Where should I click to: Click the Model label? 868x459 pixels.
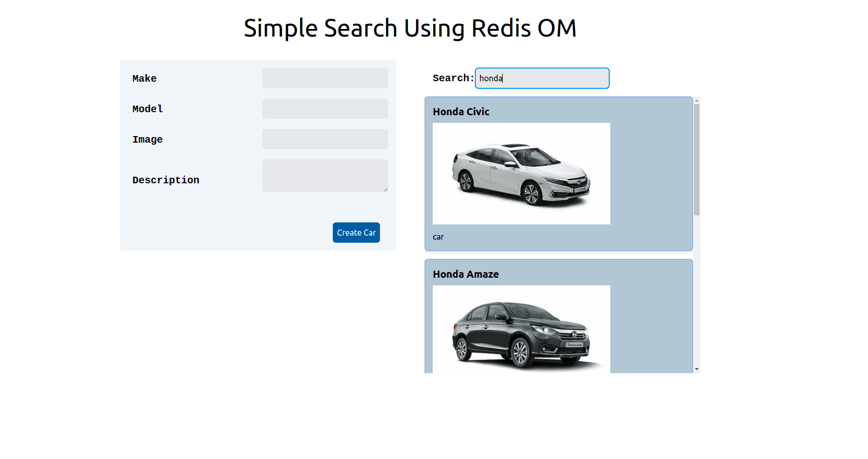tap(148, 109)
